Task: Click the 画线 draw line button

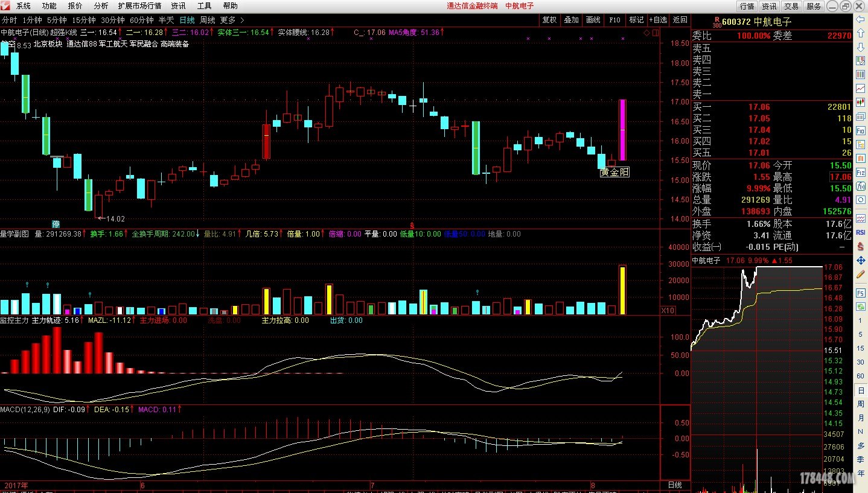Action: point(593,20)
